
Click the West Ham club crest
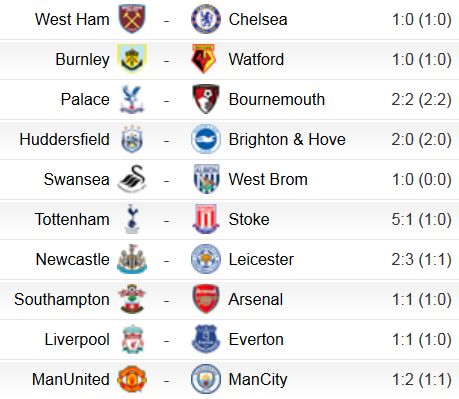point(132,19)
